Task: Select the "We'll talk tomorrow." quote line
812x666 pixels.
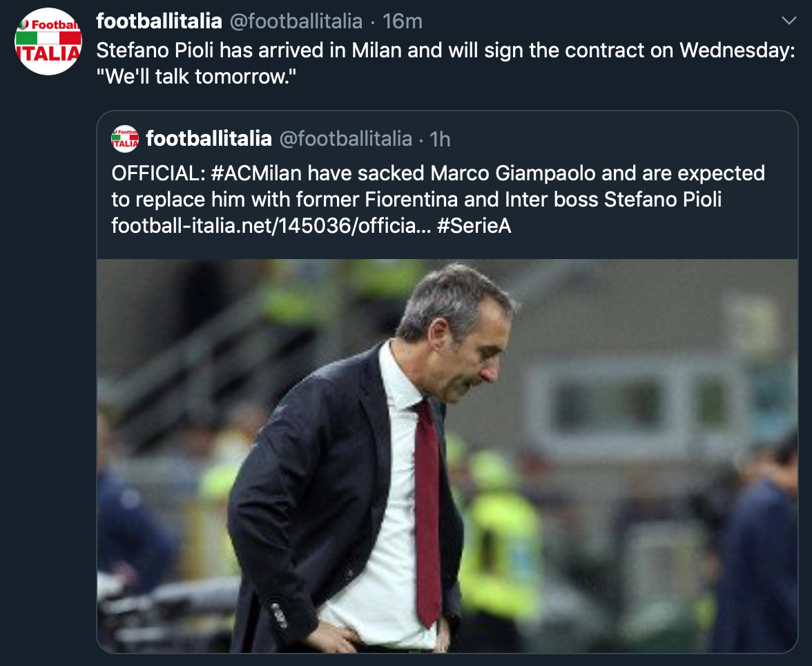Action: 196,77
